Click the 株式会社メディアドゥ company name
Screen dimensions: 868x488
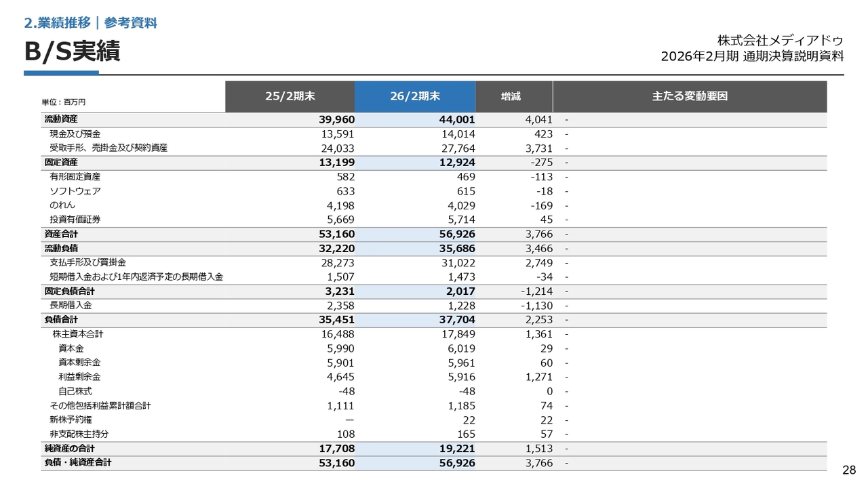pyautogui.click(x=780, y=40)
